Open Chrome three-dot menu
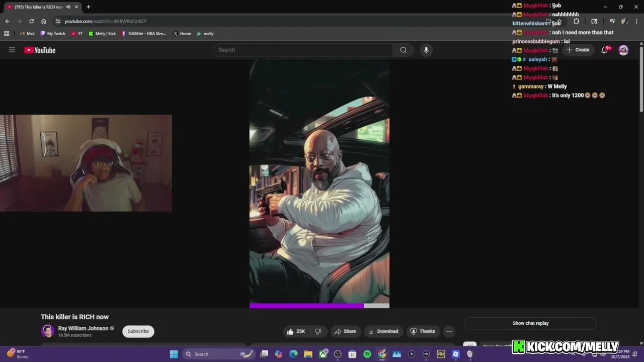Screen dimensions: 644x362 pyautogui.click(x=637, y=21)
